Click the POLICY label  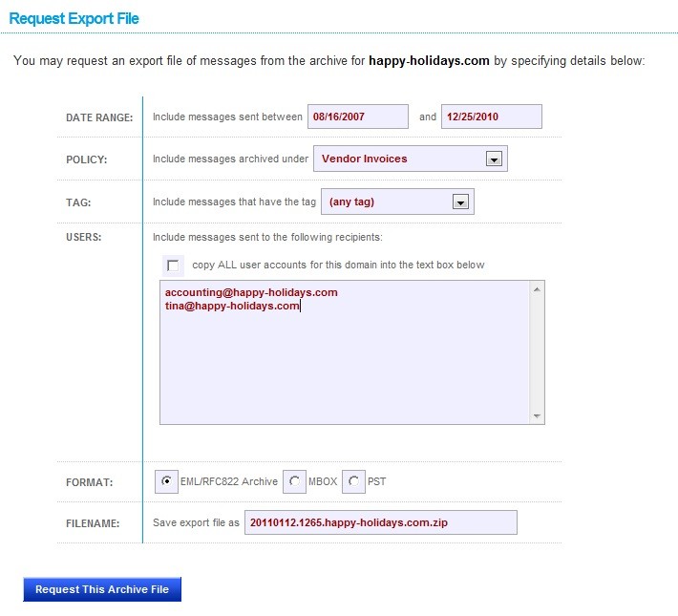point(87,159)
